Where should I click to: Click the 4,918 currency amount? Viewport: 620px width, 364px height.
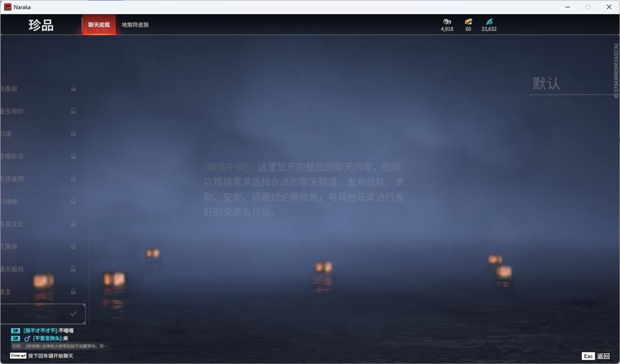click(x=447, y=29)
